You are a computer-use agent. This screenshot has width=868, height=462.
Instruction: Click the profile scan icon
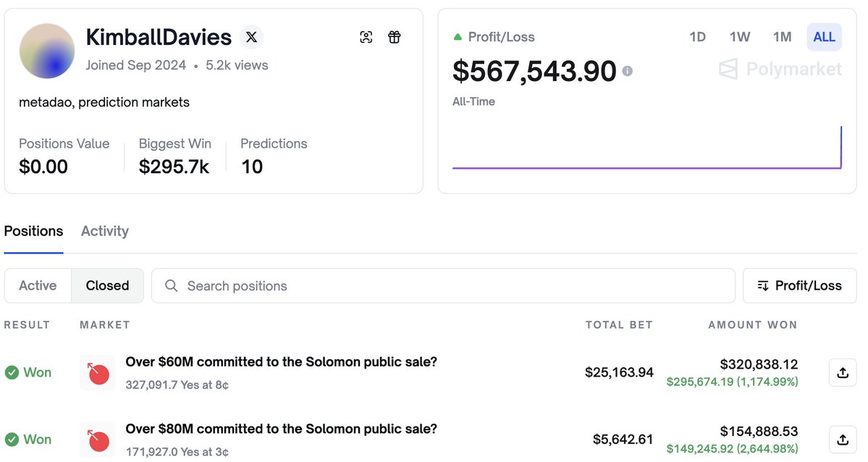[x=366, y=37]
